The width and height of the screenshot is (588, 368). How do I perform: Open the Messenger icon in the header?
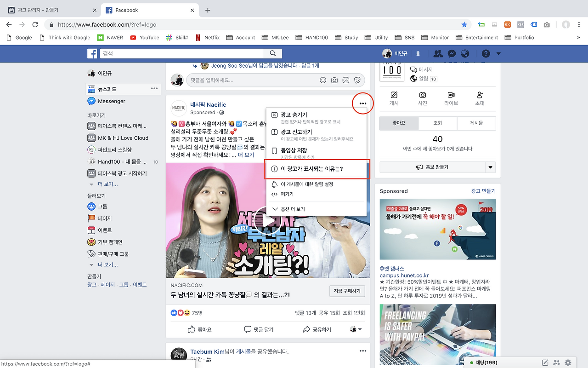pos(452,53)
